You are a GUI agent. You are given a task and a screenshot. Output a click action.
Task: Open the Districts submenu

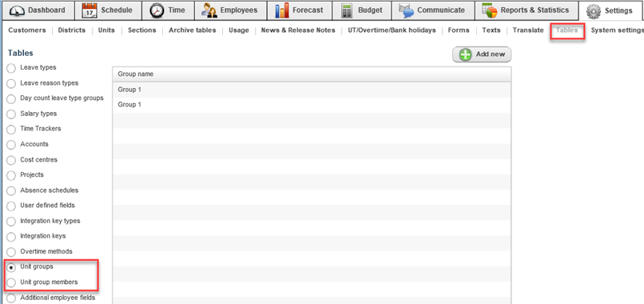[72, 30]
